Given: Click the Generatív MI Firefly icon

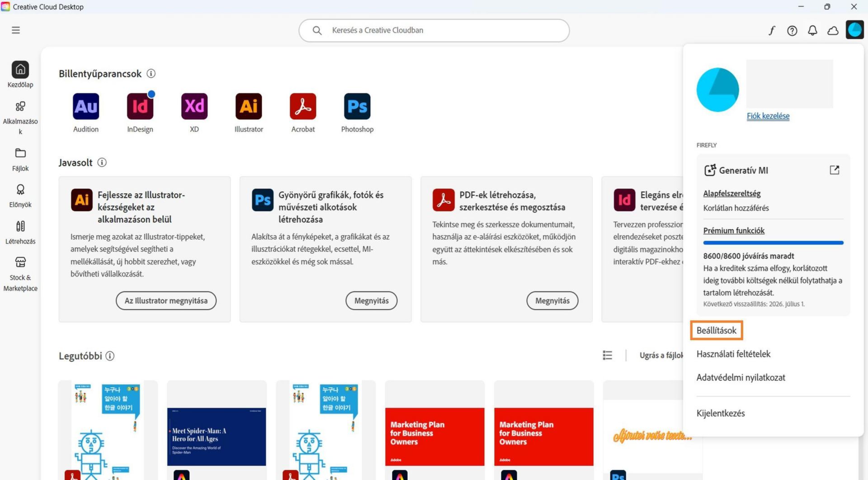Looking at the screenshot, I should 710,170.
